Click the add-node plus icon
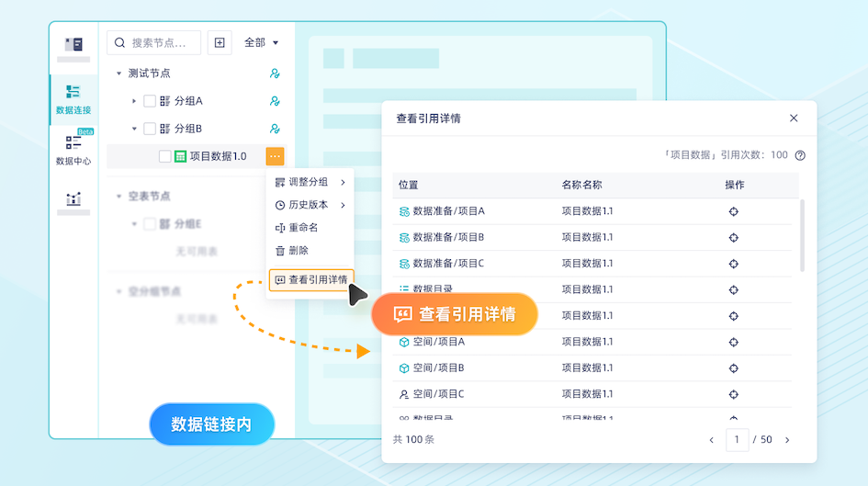The image size is (868, 486). (220, 42)
